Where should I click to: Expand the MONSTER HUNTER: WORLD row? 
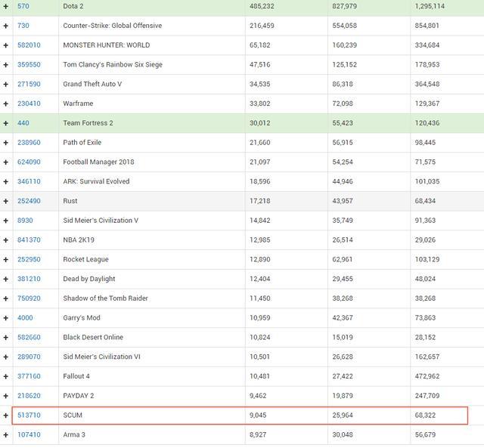pyautogui.click(x=5, y=45)
